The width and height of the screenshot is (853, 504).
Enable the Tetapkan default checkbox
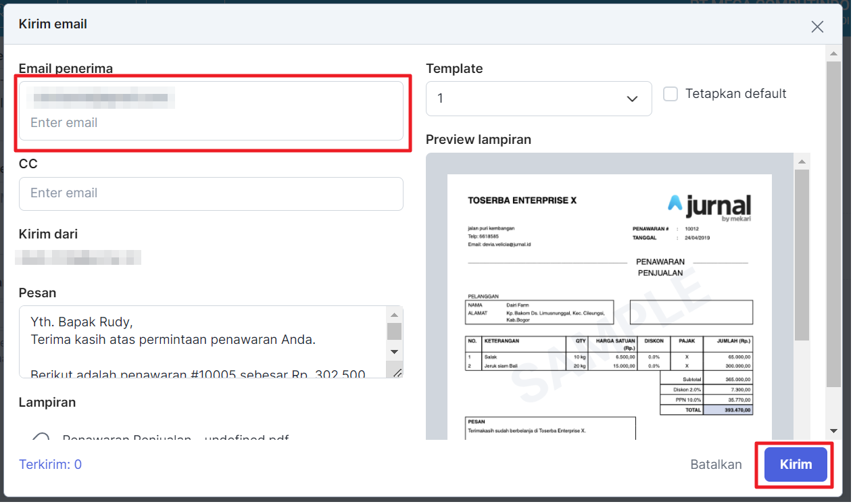point(671,94)
